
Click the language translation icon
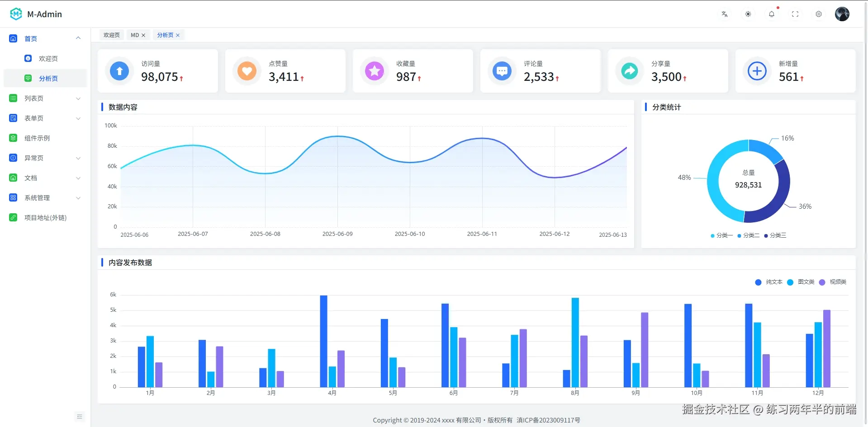coord(724,14)
